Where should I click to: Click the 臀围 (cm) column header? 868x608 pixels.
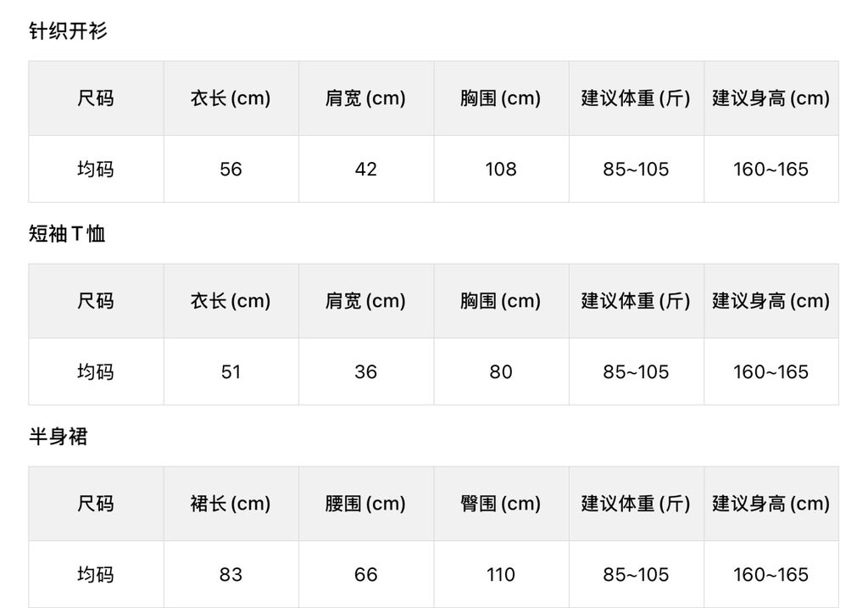point(500,504)
